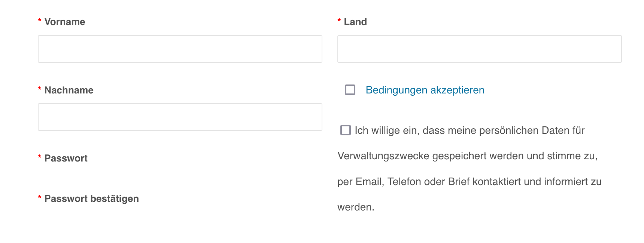The image size is (644, 243).
Task: Click the red asterisk beside Vorname
Action: coord(40,21)
